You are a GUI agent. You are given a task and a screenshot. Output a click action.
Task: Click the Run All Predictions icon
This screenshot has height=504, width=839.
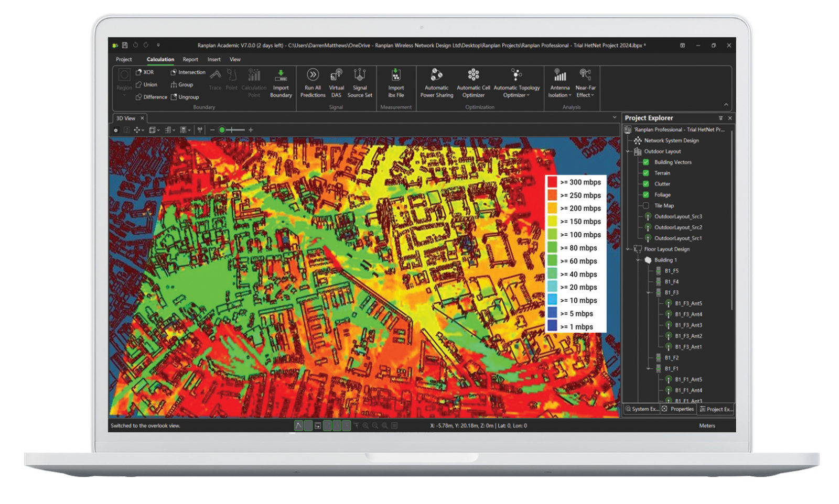pos(313,75)
